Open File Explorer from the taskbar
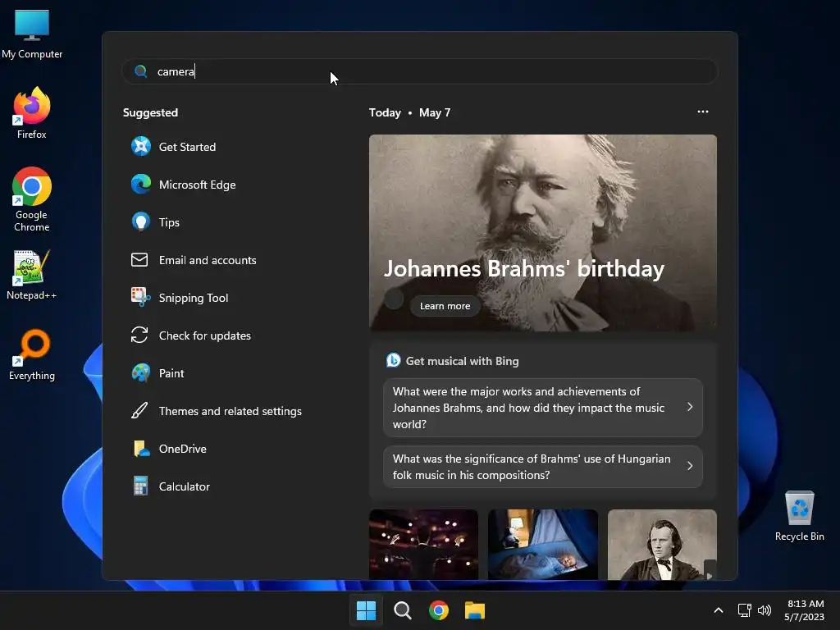The height and width of the screenshot is (630, 840). [x=475, y=610]
